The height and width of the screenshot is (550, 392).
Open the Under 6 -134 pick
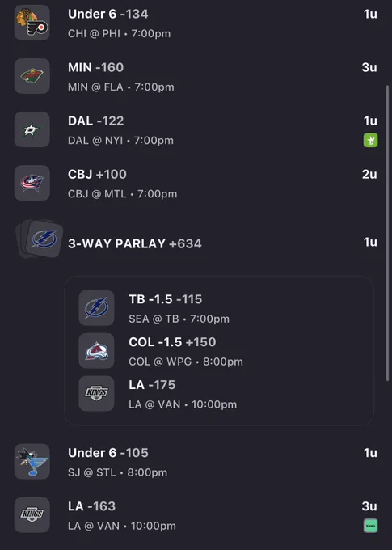click(x=196, y=23)
